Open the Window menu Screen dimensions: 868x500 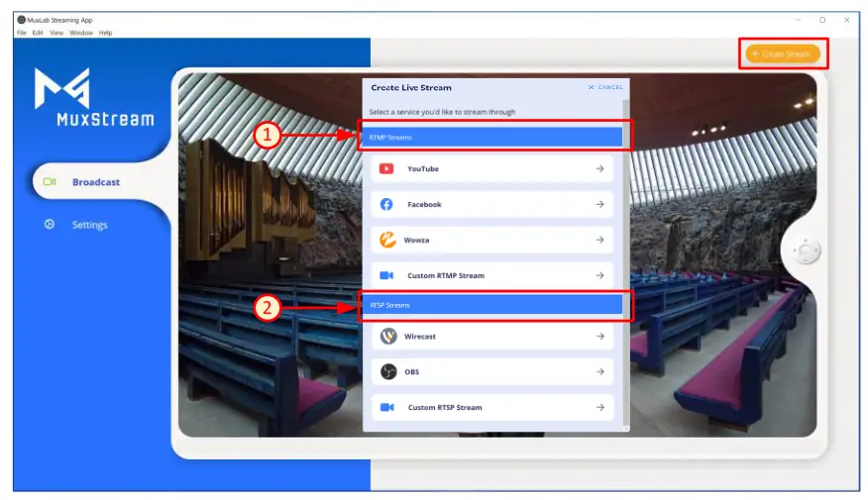tap(81, 33)
